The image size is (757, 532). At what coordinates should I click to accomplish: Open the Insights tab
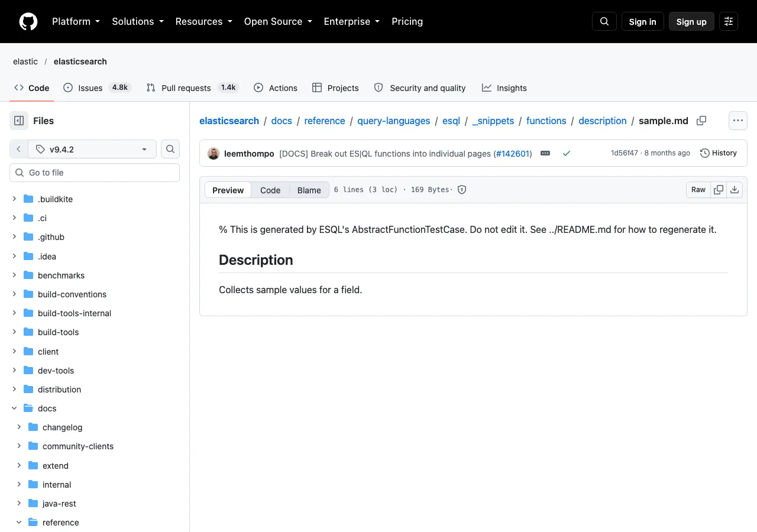[x=504, y=87]
